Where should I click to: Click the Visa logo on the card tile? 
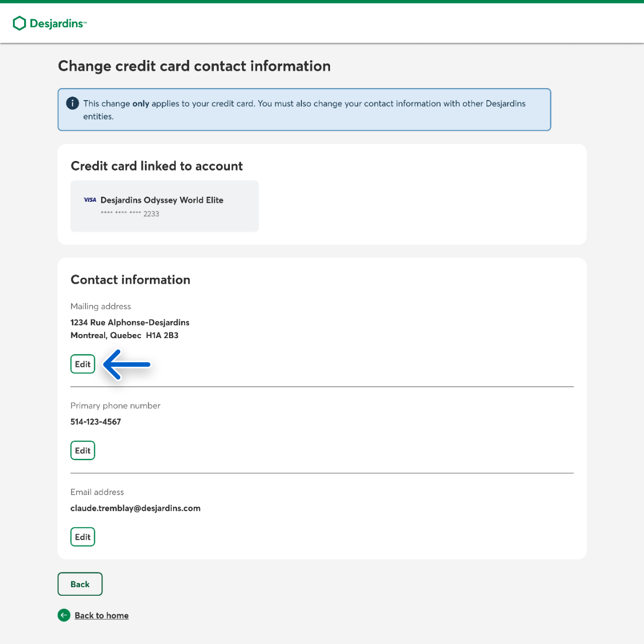[90, 200]
